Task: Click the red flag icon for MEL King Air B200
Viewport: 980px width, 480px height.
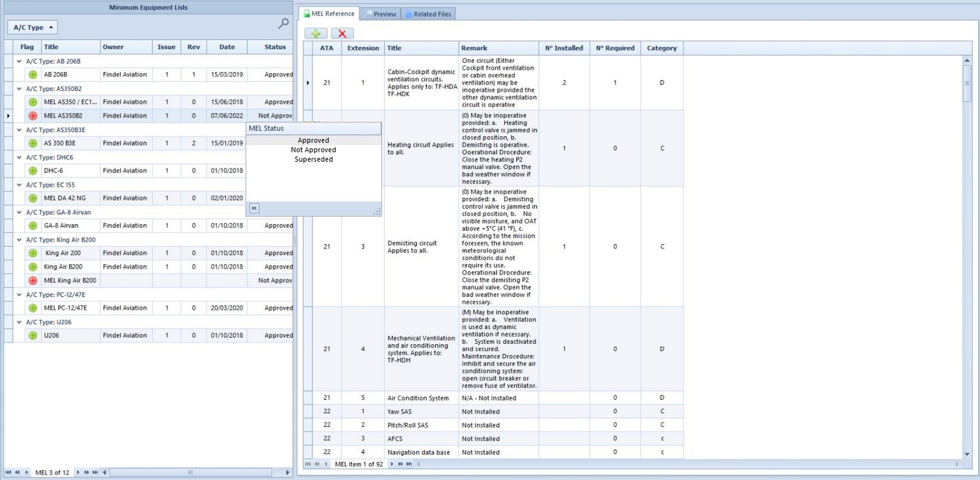Action: (x=33, y=280)
